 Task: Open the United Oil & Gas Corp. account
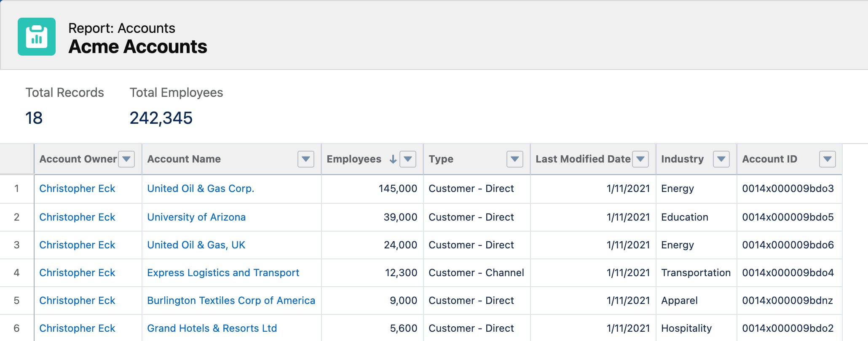click(x=201, y=189)
